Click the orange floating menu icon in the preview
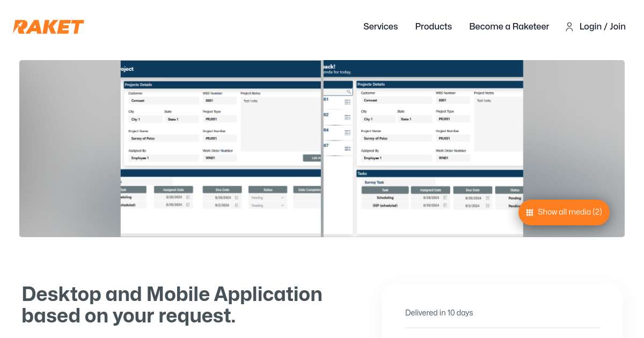 point(530,213)
